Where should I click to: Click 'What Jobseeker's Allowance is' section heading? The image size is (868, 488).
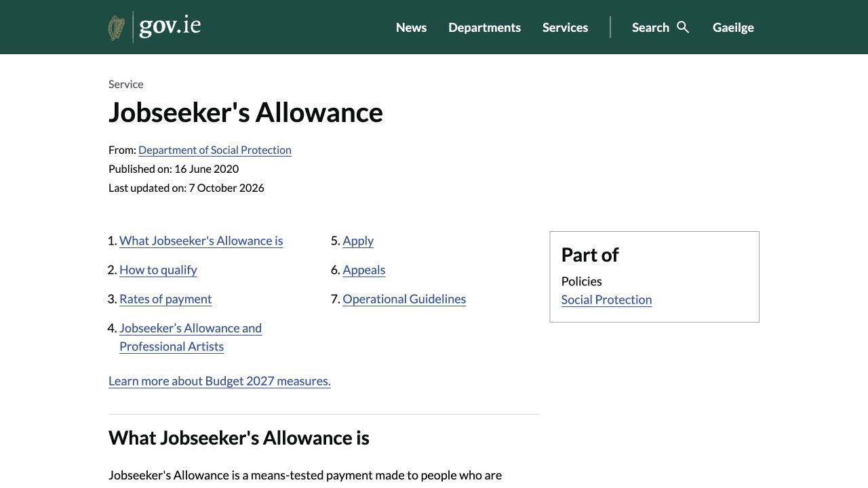[239, 438]
